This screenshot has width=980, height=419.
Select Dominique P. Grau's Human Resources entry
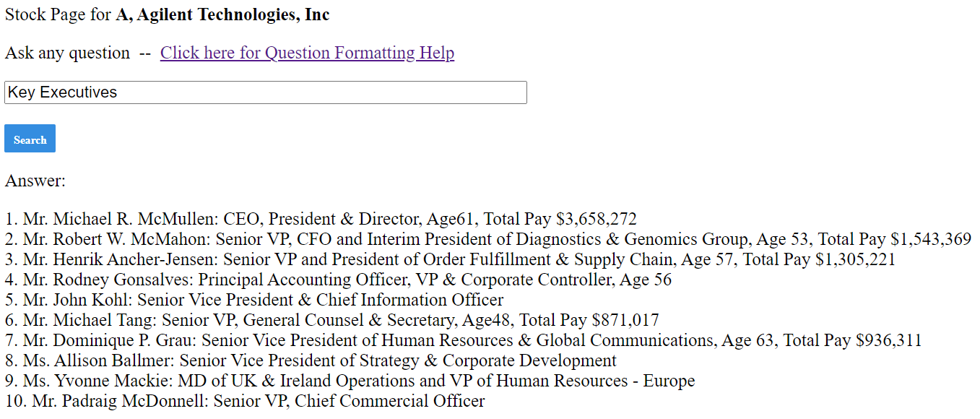(464, 340)
